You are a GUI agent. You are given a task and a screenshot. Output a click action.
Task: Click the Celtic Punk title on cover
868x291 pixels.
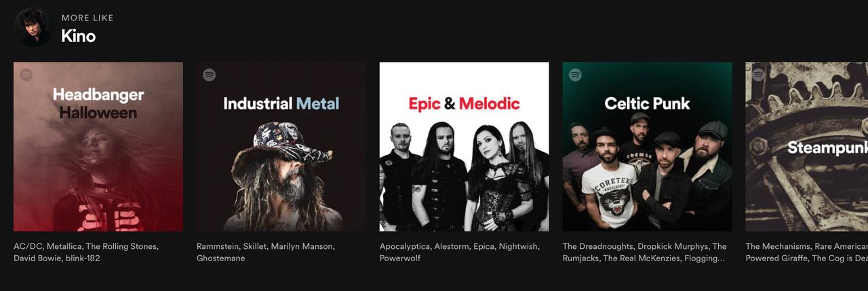pos(648,104)
